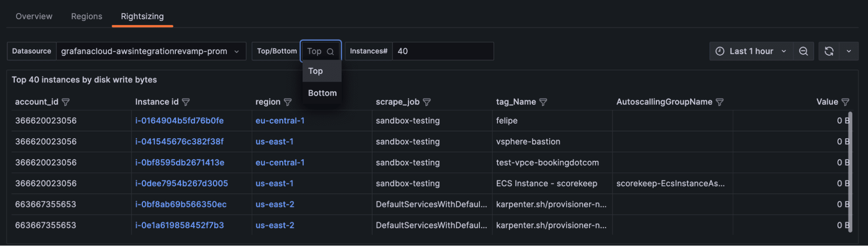
Task: Click us-east-2 for instance i-0e1a619858452f7b3
Action: click(275, 225)
